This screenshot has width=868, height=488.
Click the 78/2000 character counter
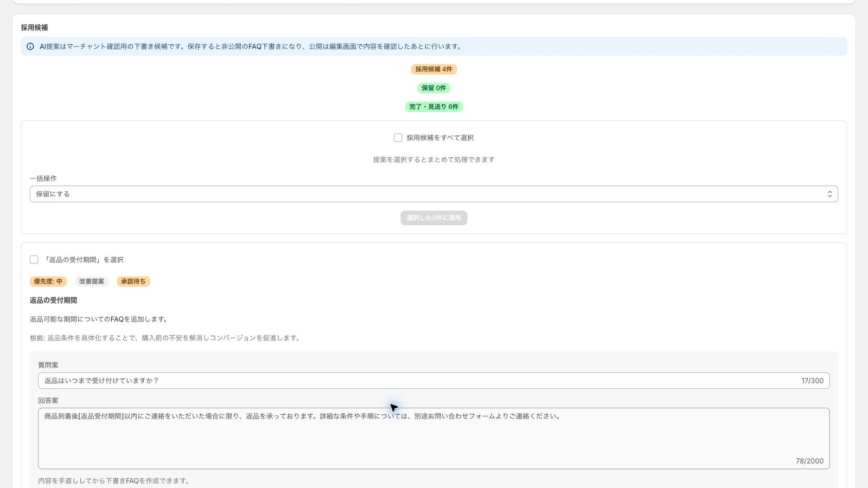click(x=809, y=461)
